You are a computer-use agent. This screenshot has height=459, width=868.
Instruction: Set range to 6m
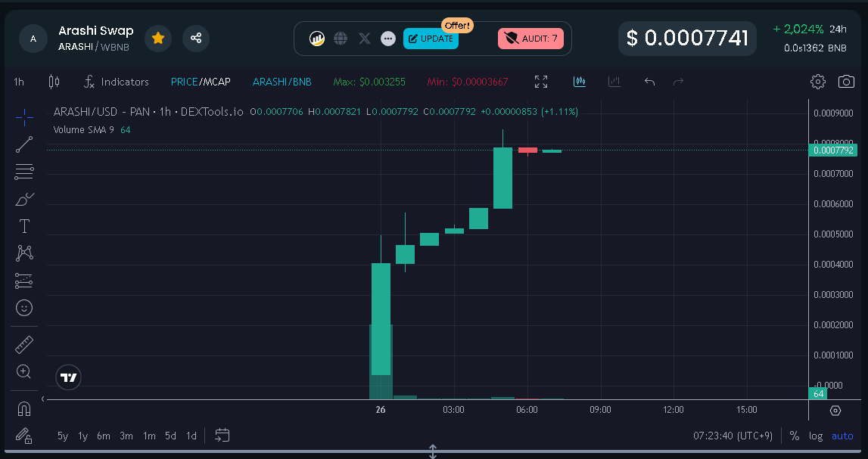pyautogui.click(x=104, y=436)
